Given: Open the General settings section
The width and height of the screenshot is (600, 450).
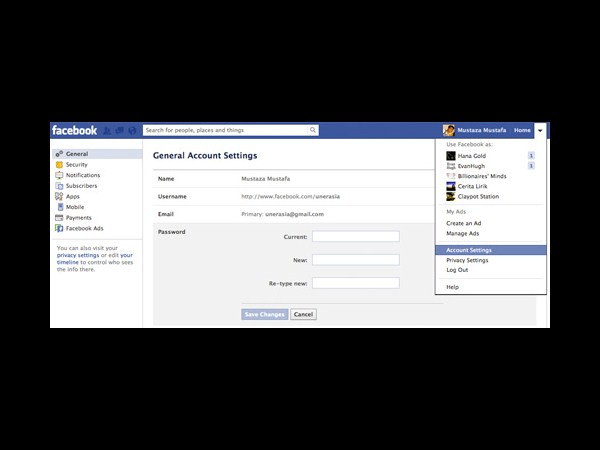Looking at the screenshot, I should [97, 154].
